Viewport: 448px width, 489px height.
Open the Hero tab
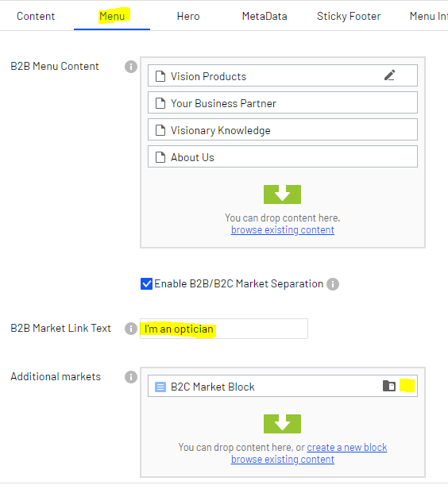[x=188, y=16]
